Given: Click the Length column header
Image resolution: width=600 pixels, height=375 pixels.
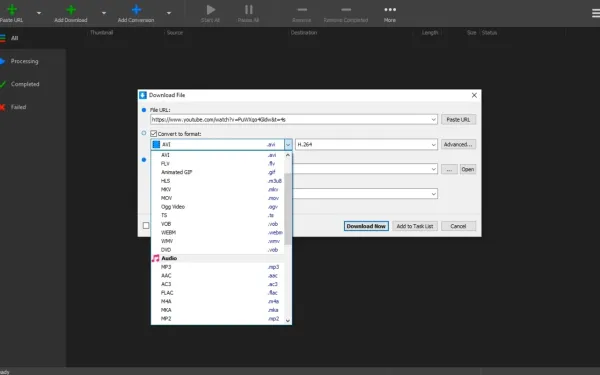Looking at the screenshot, I should click(430, 33).
